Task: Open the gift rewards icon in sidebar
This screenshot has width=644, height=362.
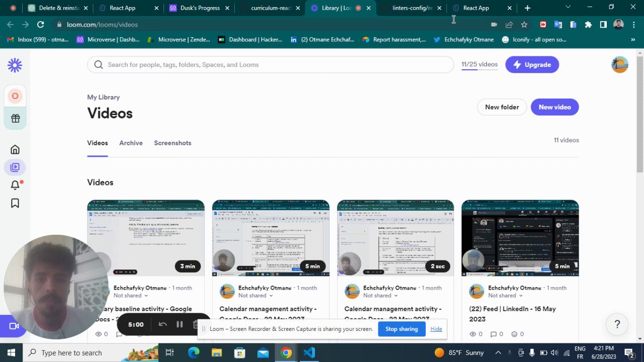Action: [15, 119]
